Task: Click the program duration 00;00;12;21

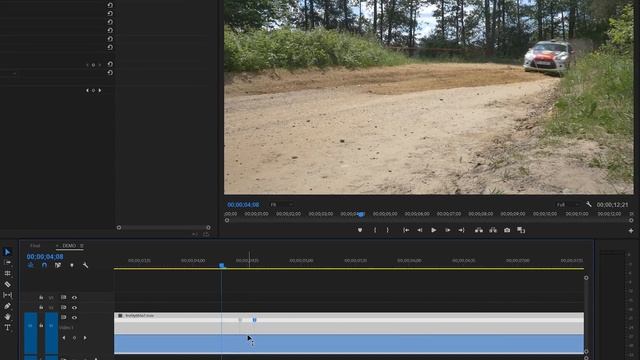Action: coord(612,204)
